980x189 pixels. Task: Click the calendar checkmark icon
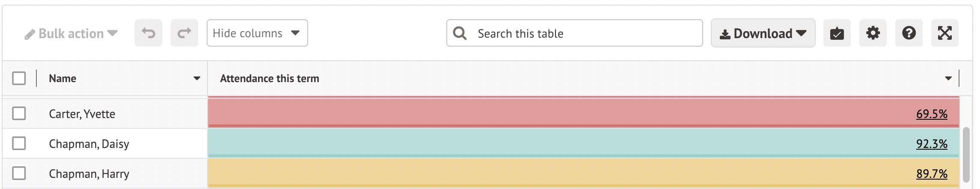point(837,33)
